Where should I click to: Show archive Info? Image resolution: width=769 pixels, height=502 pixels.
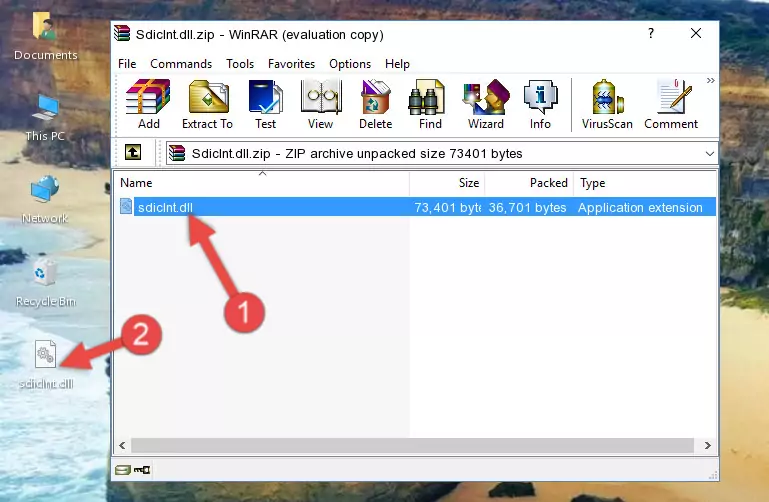point(540,104)
